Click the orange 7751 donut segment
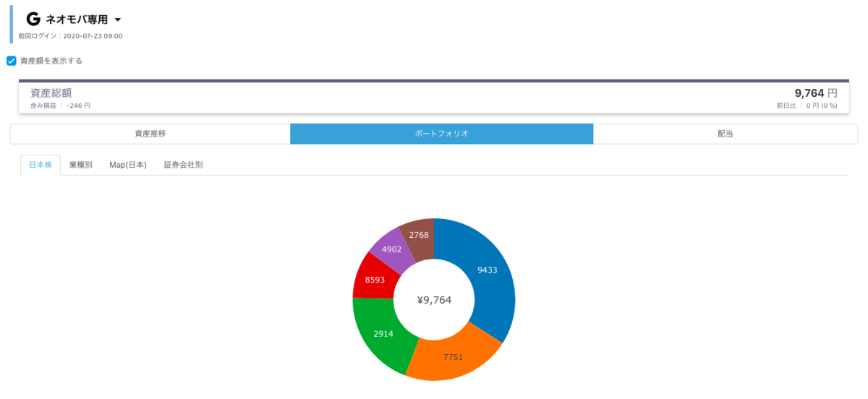This screenshot has height=399, width=868. pos(453,356)
